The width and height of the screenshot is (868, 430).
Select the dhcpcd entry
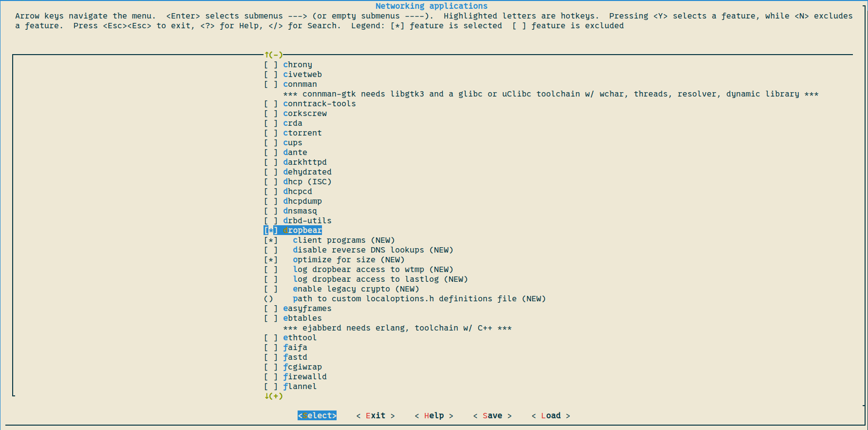[288, 191]
